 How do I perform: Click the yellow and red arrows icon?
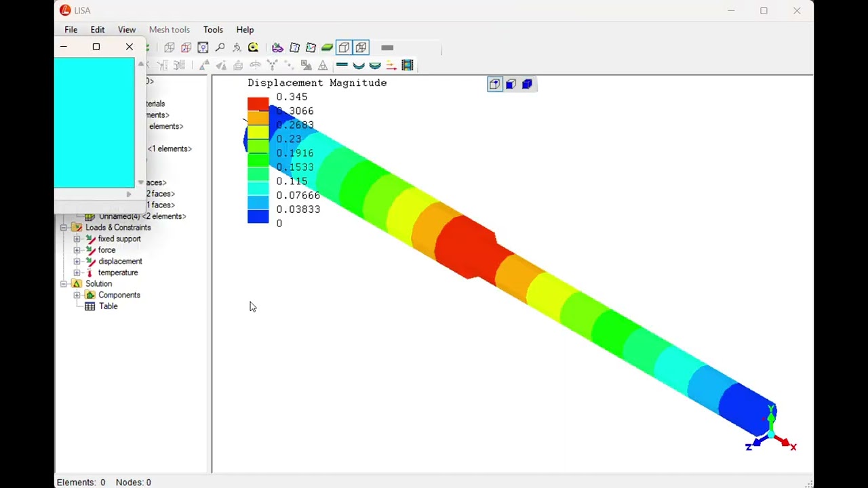click(391, 66)
